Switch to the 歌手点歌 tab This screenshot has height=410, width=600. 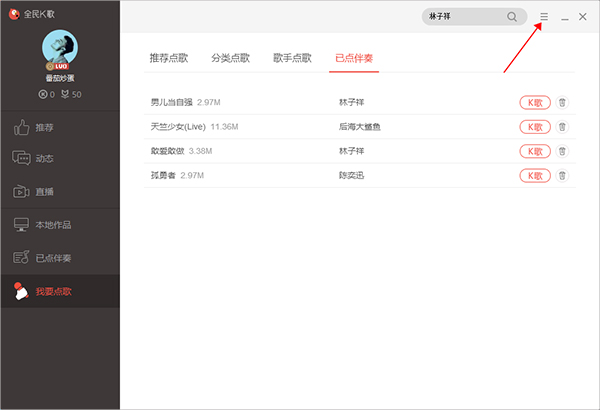[x=292, y=59]
